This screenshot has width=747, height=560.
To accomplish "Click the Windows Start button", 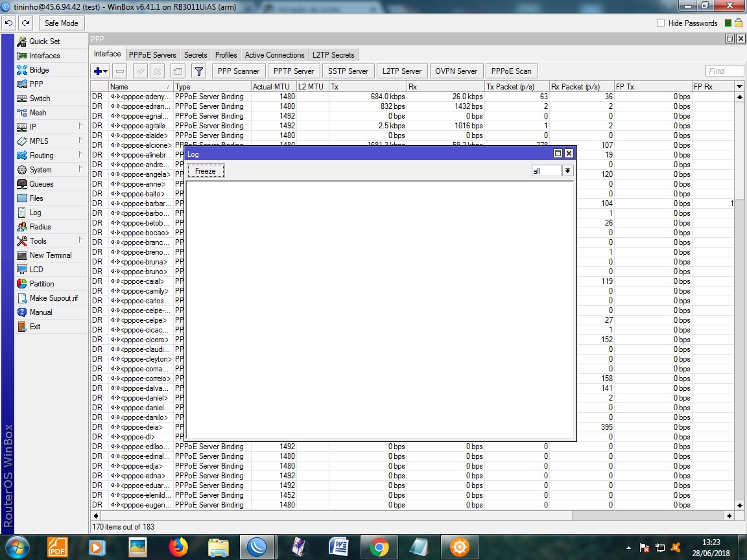I will pyautogui.click(x=18, y=547).
